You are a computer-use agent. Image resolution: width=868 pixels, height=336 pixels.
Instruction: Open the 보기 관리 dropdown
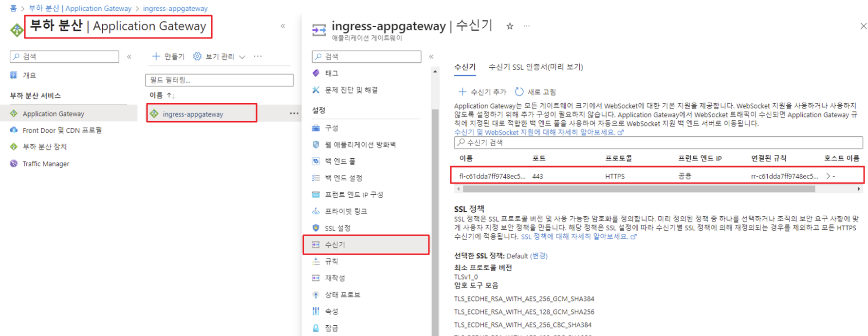219,56
